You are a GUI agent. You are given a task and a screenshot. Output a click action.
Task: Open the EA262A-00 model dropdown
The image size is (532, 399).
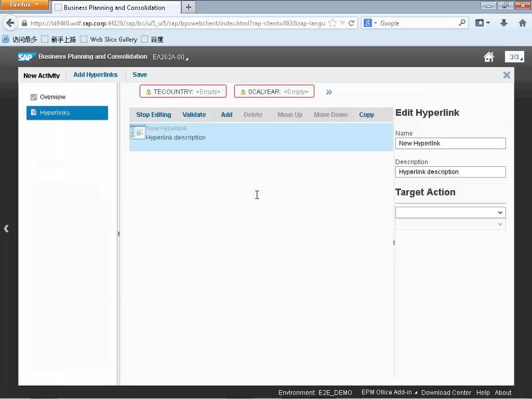coord(170,57)
